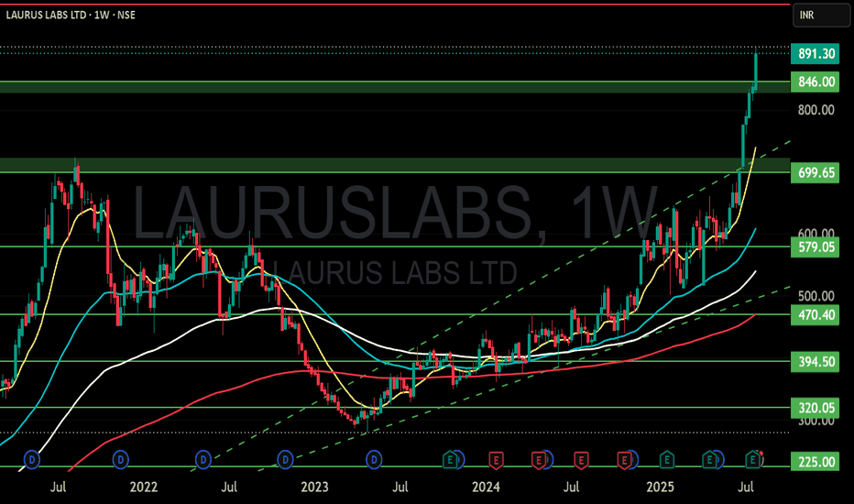Select the 394.50 price level label
854x504 pixels.
[x=815, y=362]
